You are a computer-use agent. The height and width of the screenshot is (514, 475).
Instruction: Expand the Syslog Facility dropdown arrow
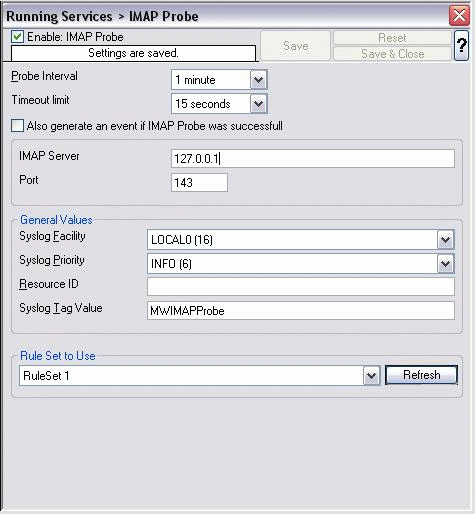point(445,240)
